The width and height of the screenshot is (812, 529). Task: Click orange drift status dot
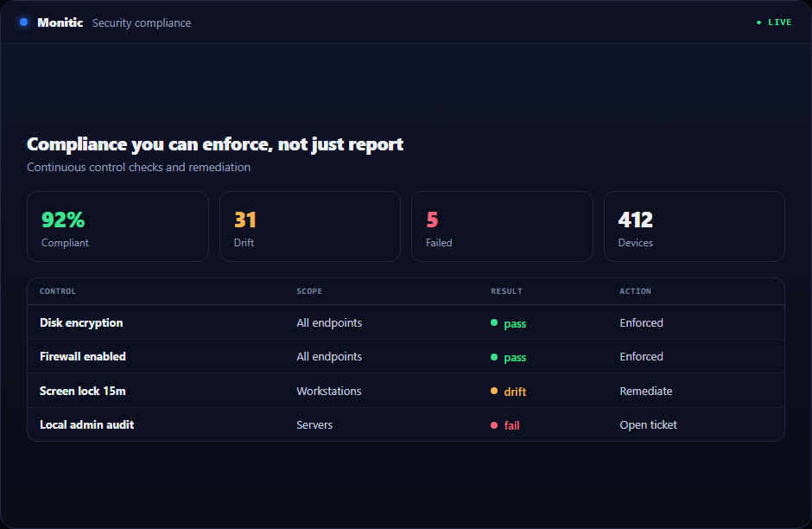tap(494, 392)
